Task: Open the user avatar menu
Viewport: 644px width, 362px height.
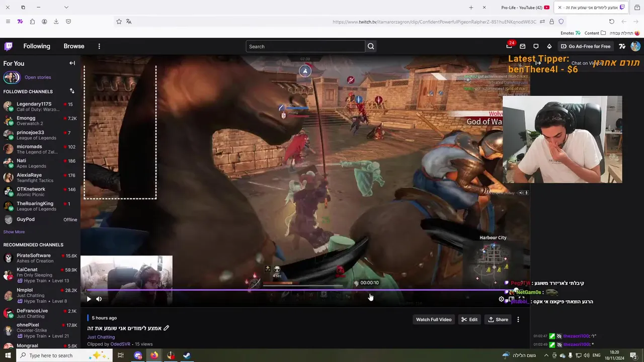Action: click(635, 46)
